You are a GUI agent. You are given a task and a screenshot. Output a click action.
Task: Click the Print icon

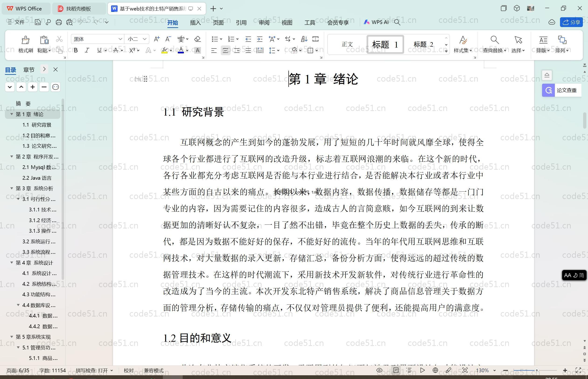59,22
